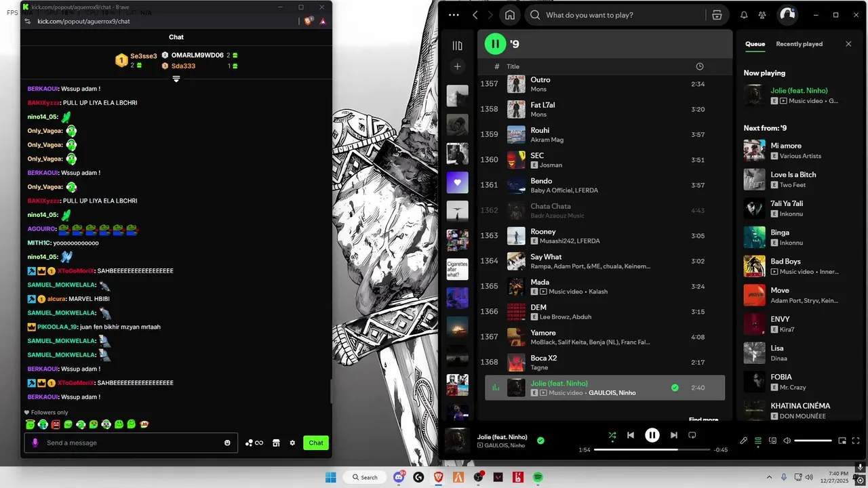Open the emoji picker smiley in the message box
Image resolution: width=868 pixels, height=488 pixels.
click(227, 443)
